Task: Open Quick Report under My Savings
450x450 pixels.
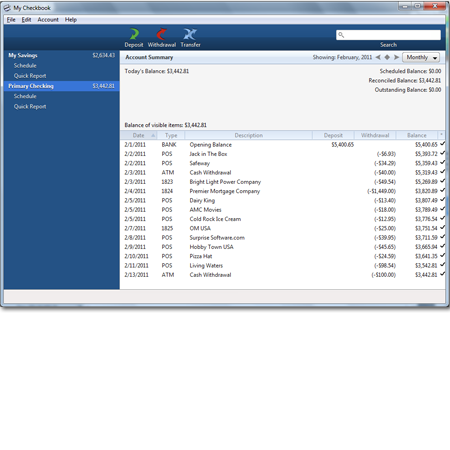Action: point(30,76)
